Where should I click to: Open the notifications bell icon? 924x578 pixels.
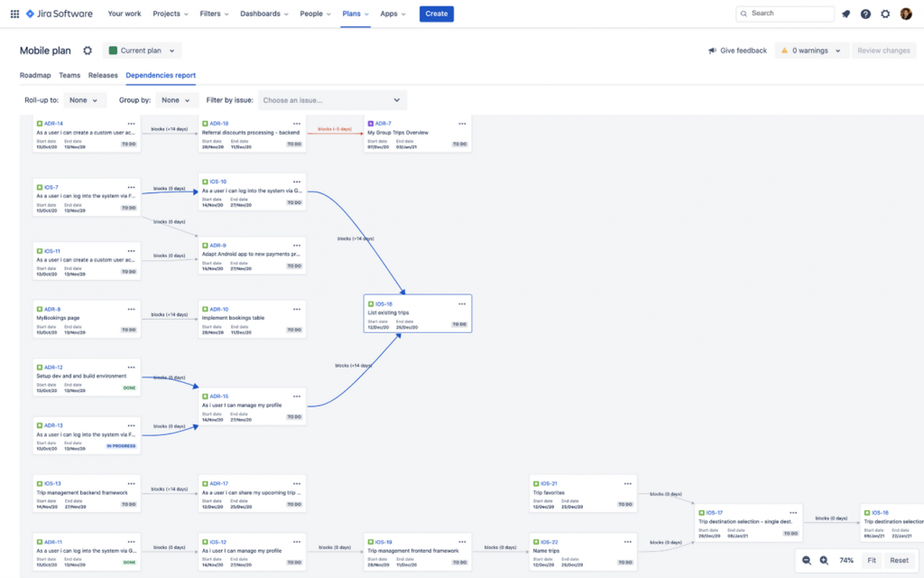[845, 14]
